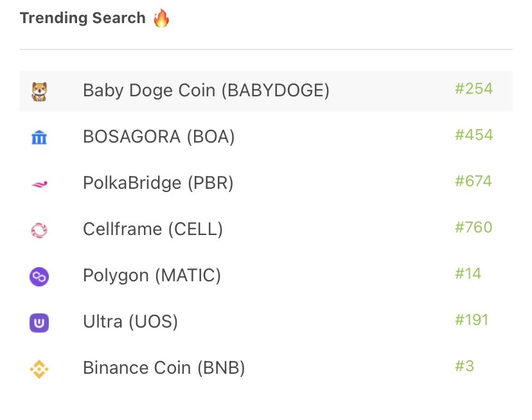Click the Binance Coin yellow diamond icon
Screen dimensions: 532x420
(x=39, y=369)
